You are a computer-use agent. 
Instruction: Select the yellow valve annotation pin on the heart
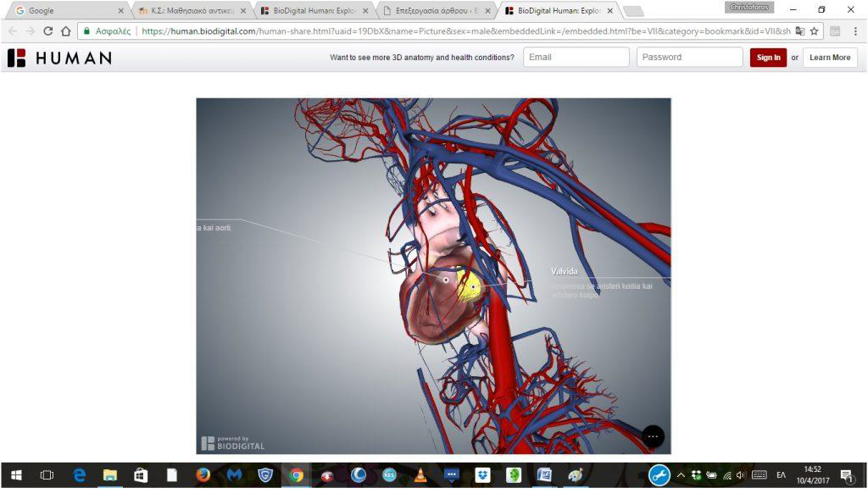[x=472, y=287]
